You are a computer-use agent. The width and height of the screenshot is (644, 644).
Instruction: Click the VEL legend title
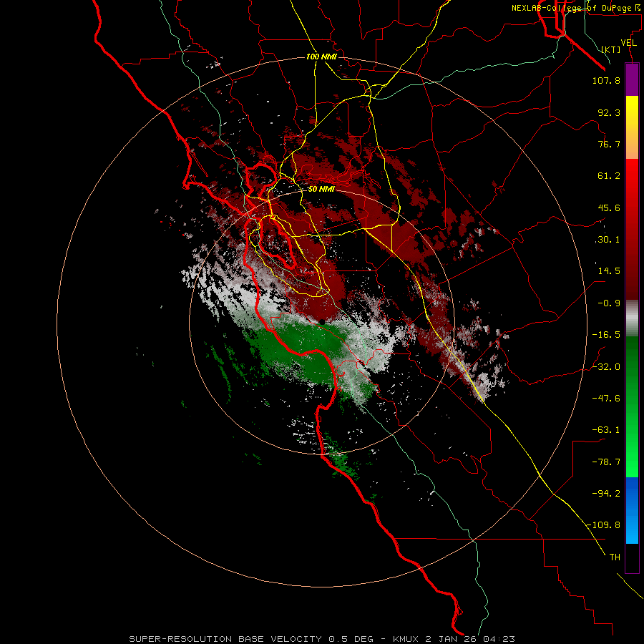tap(628, 43)
